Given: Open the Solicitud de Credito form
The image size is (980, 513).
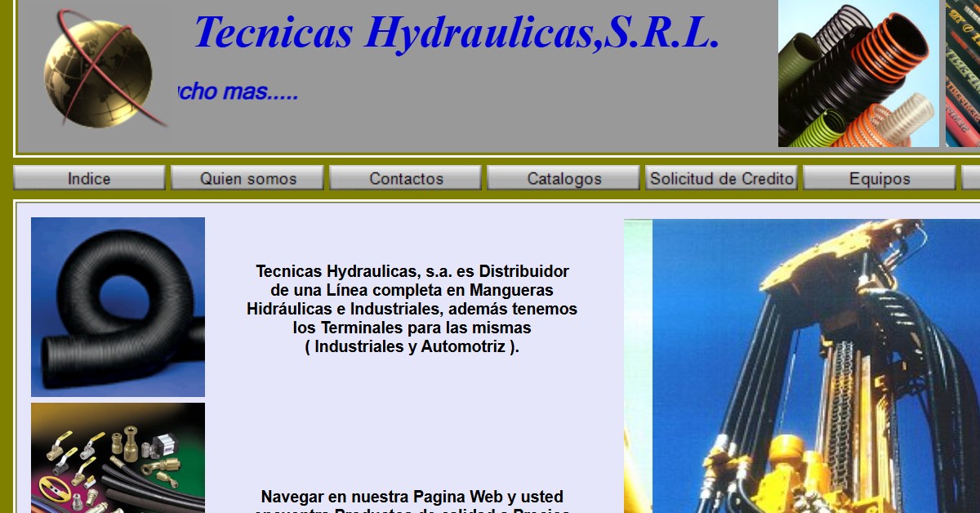Looking at the screenshot, I should pyautogui.click(x=721, y=178).
